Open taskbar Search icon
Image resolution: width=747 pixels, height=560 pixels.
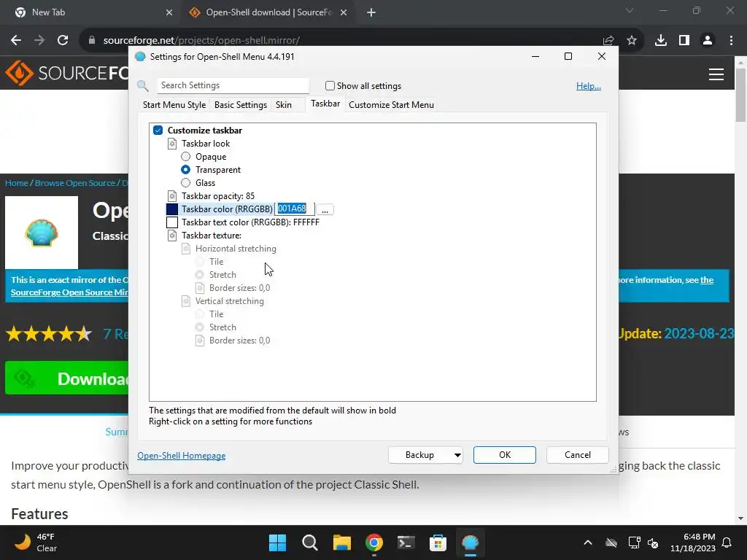click(x=309, y=542)
